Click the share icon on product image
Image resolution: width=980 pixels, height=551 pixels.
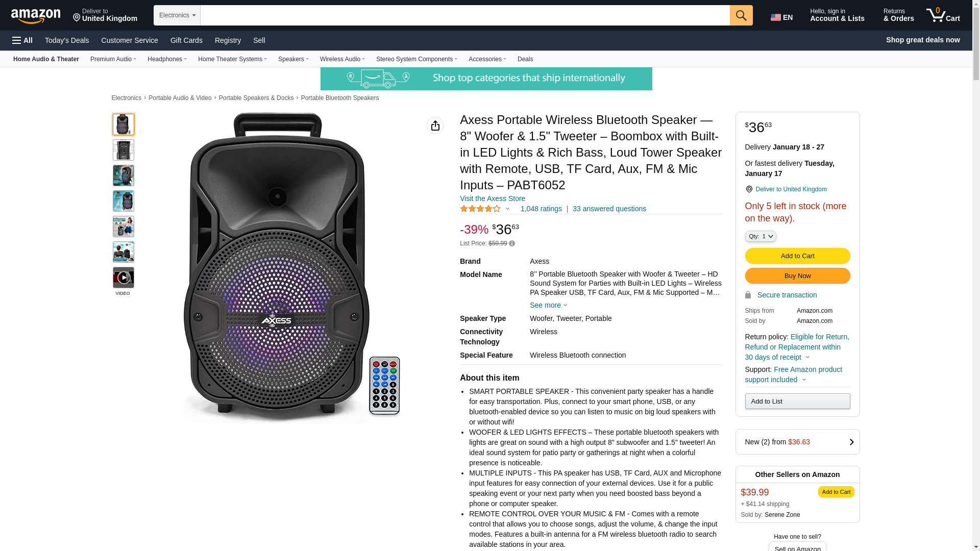click(x=435, y=126)
